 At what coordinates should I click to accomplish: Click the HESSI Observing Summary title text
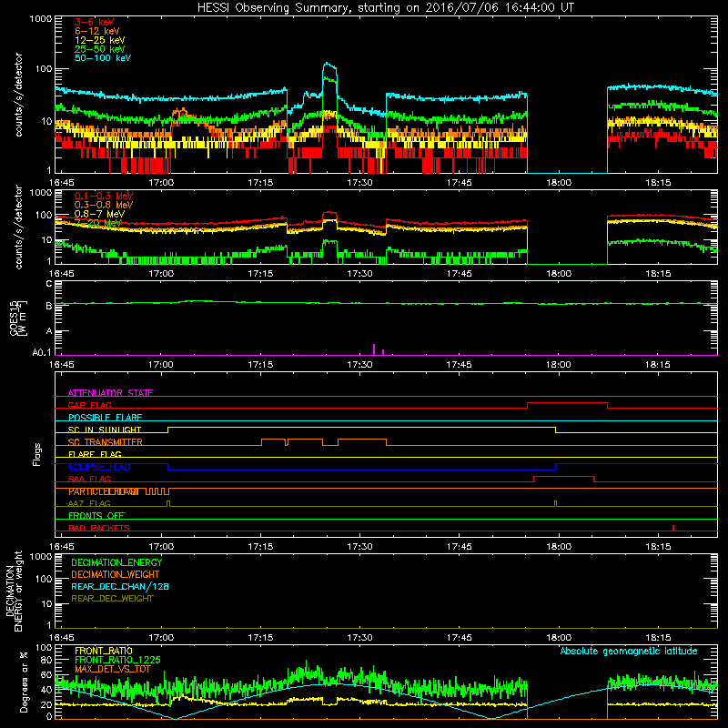(x=386, y=7)
